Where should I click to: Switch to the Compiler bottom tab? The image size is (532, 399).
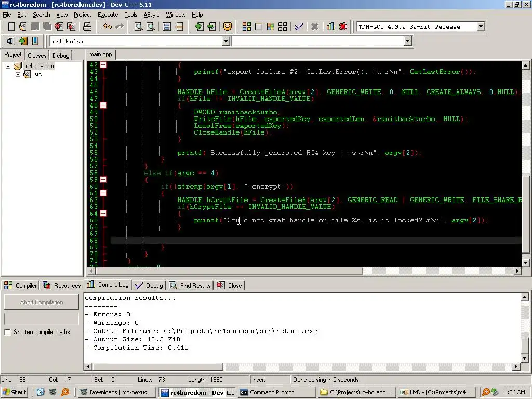click(x=20, y=285)
